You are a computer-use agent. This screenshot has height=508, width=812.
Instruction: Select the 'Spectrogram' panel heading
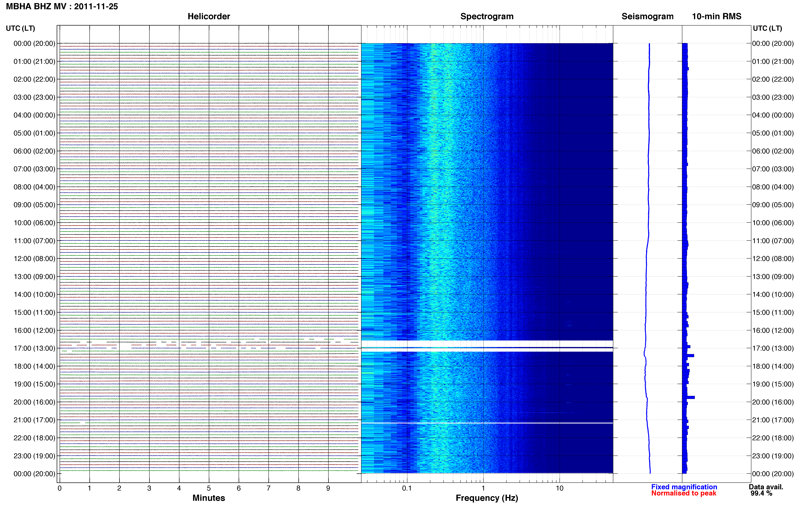487,16
